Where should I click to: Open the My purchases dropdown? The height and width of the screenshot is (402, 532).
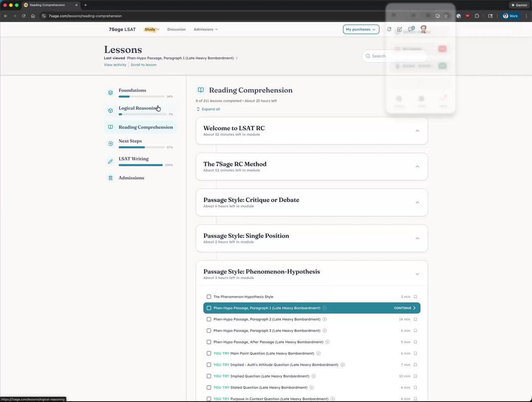(361, 29)
